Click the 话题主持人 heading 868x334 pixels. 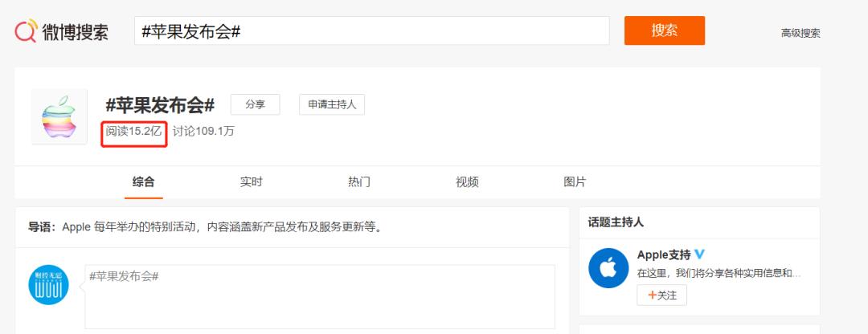(616, 222)
